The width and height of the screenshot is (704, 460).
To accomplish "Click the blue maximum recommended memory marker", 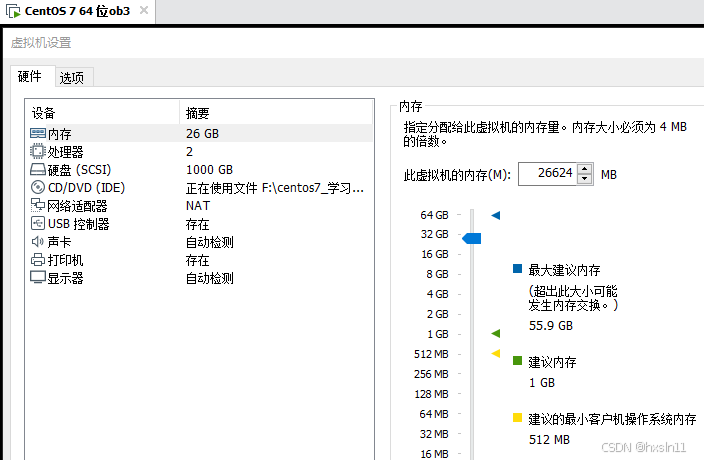I will pos(496,215).
